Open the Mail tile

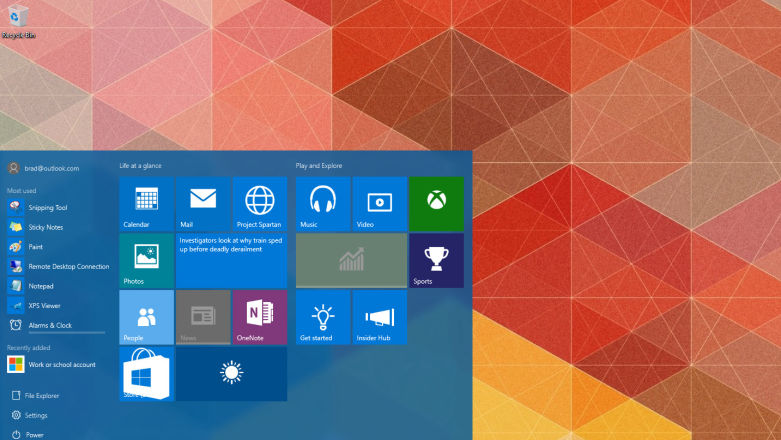pos(203,204)
